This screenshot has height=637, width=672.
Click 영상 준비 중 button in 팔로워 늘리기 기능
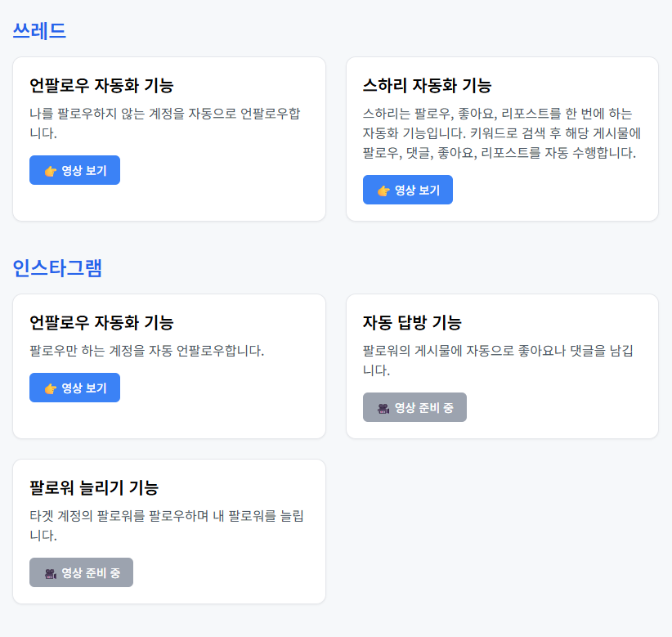click(81, 572)
